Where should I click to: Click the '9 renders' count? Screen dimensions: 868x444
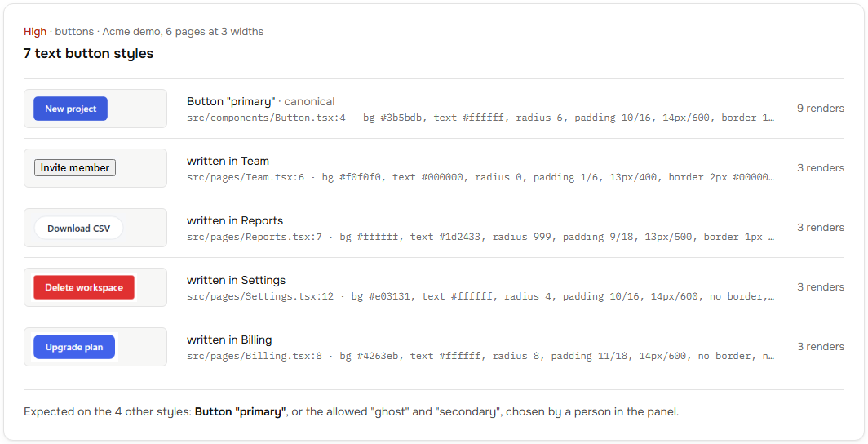[x=821, y=109]
